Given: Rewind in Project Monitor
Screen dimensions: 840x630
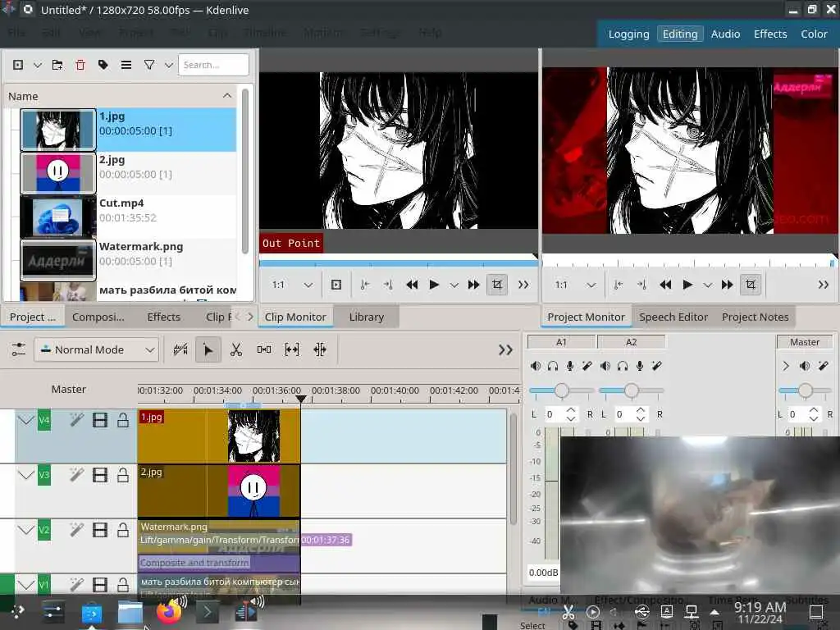Looking at the screenshot, I should click(664, 285).
